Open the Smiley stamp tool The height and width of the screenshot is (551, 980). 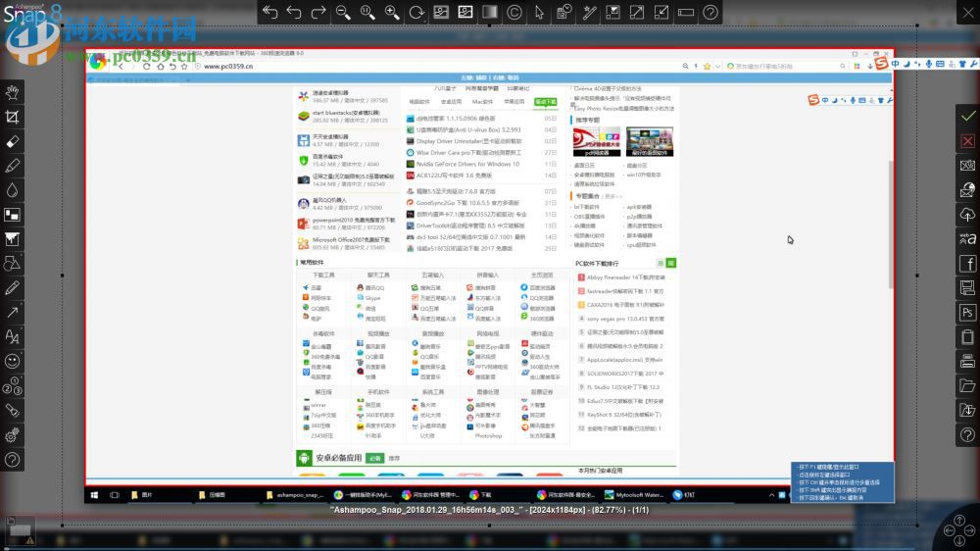click(12, 361)
